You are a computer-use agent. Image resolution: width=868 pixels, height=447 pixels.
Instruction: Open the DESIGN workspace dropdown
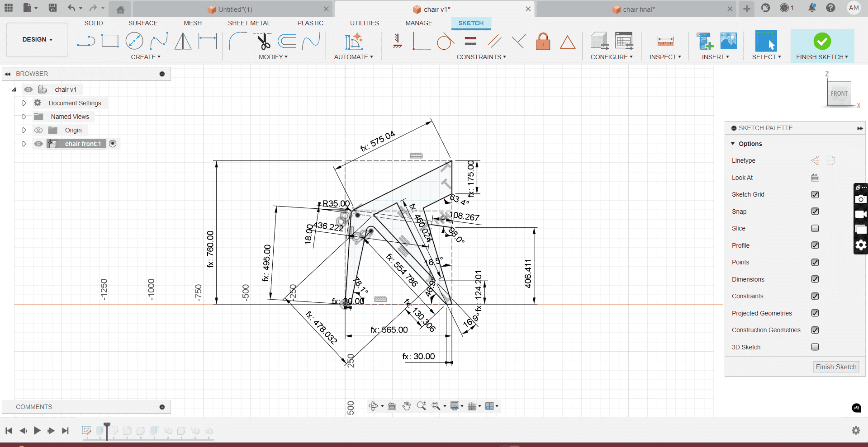(x=37, y=40)
